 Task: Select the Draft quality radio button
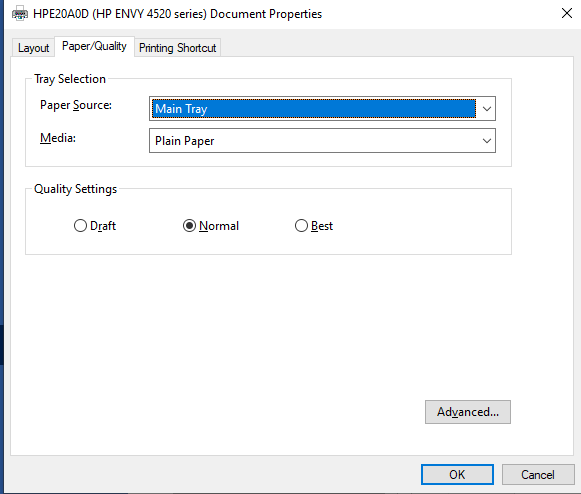click(x=80, y=226)
